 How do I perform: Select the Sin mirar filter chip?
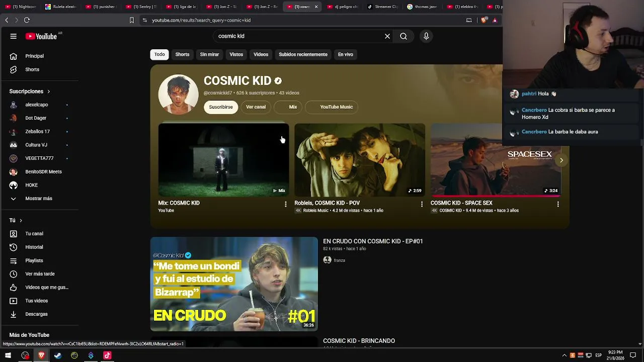coord(209,54)
